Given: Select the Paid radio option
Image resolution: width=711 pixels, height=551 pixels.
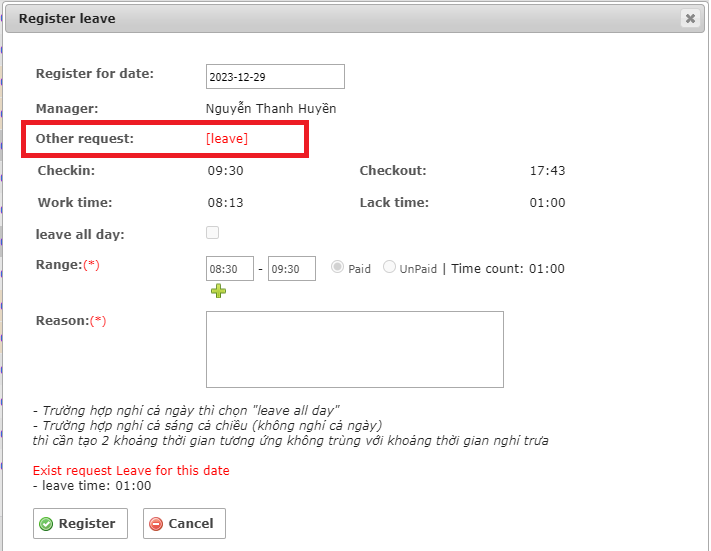Looking at the screenshot, I should (337, 267).
